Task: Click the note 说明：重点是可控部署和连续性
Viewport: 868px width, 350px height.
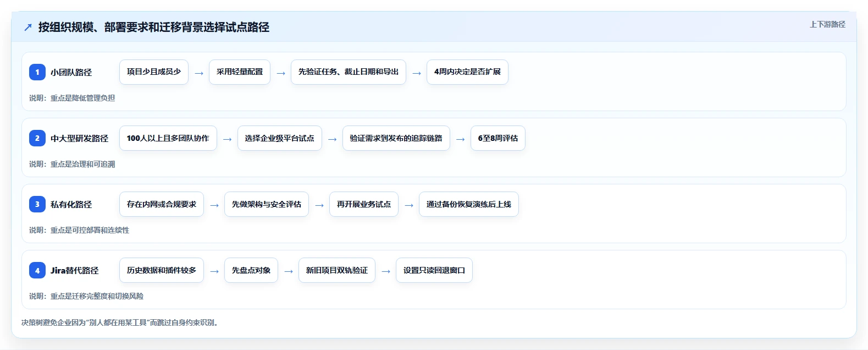Action: [x=79, y=230]
